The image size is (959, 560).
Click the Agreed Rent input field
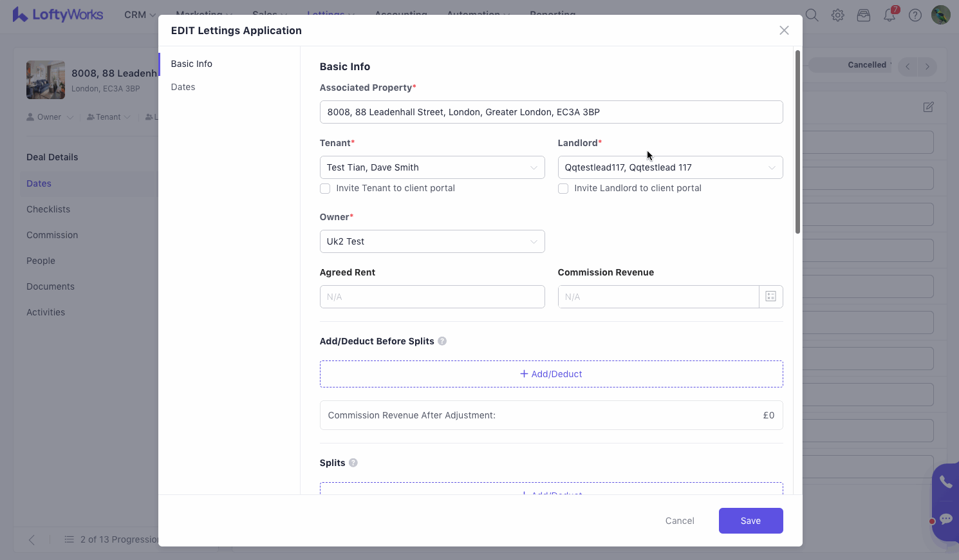click(432, 297)
